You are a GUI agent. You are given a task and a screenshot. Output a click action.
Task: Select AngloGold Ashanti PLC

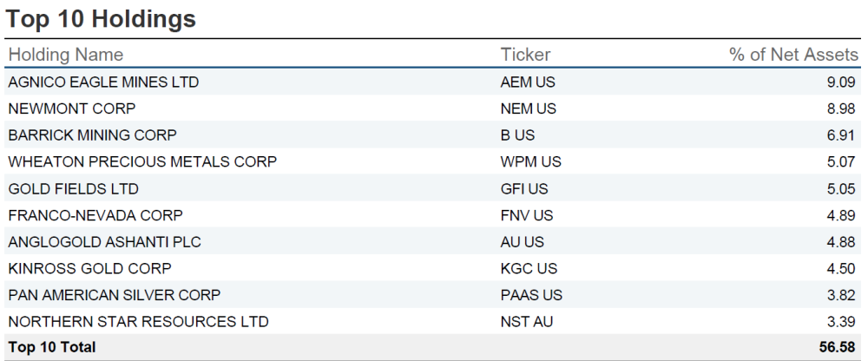(x=104, y=242)
